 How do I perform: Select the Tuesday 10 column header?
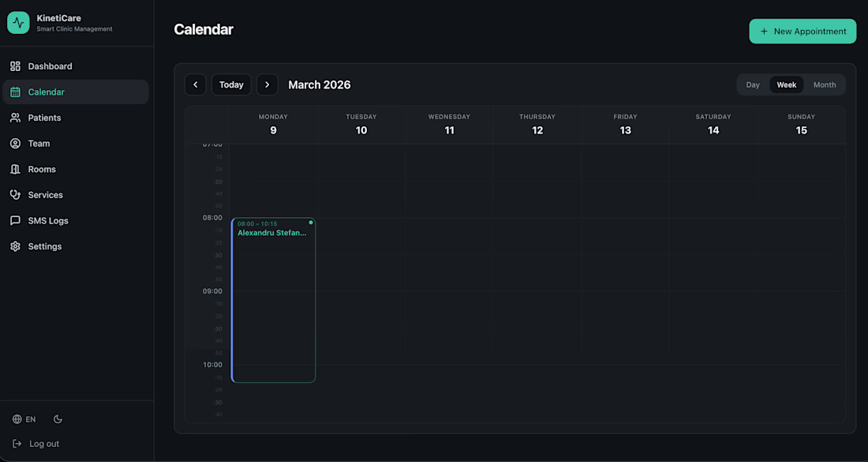coord(361,125)
